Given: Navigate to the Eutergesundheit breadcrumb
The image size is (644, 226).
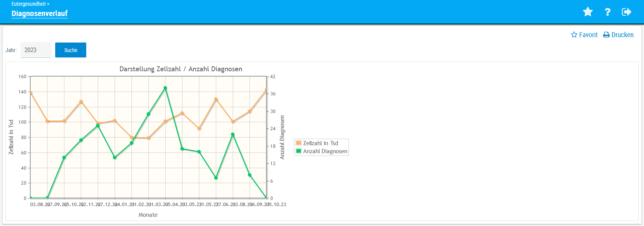Looking at the screenshot, I should click(x=29, y=4).
